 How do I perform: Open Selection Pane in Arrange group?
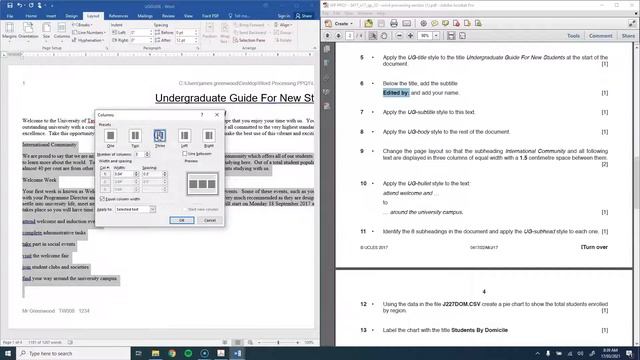click(249, 40)
